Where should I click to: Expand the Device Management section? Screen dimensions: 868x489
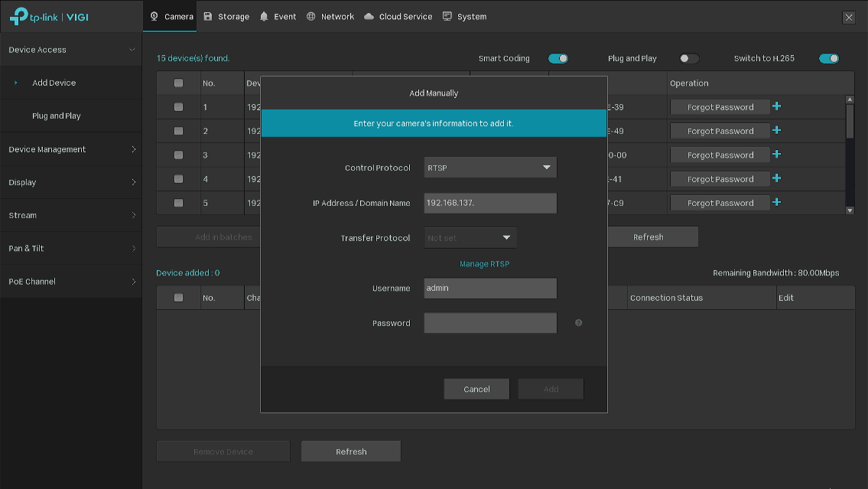coord(71,149)
